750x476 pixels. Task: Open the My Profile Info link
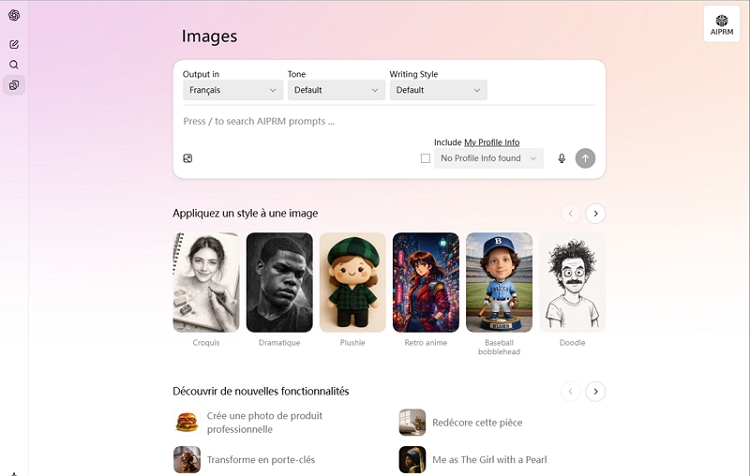pos(492,142)
